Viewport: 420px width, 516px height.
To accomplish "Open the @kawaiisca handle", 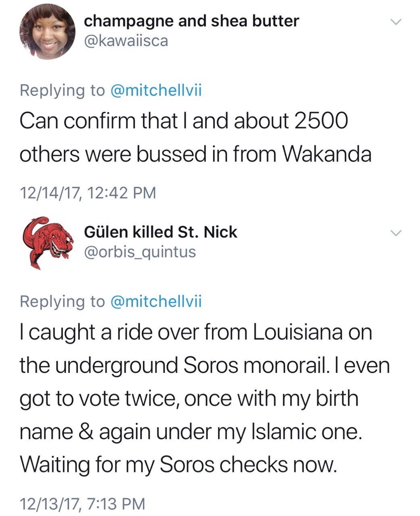I will pos(126,41).
